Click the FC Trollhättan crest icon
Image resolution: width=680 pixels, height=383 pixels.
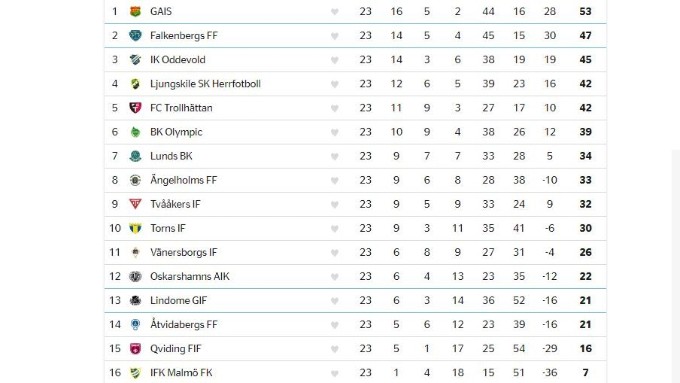coord(135,108)
